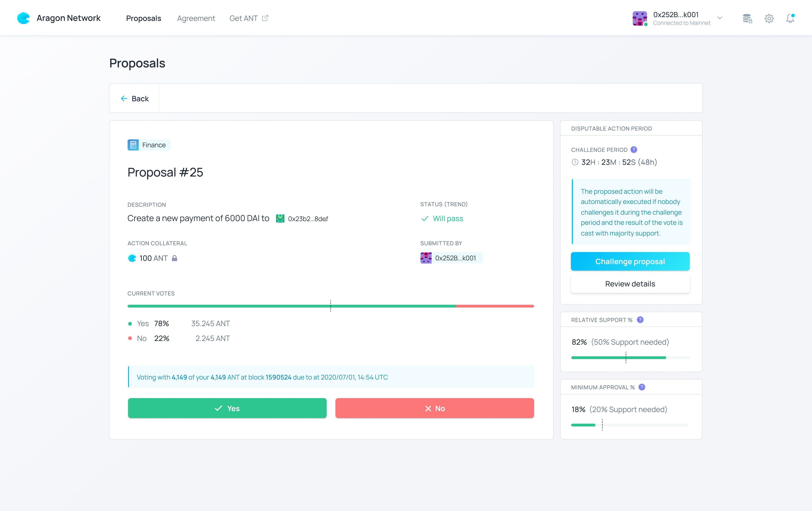The image size is (812, 511).
Task: Click the current votes progress bar
Action: pos(330,306)
